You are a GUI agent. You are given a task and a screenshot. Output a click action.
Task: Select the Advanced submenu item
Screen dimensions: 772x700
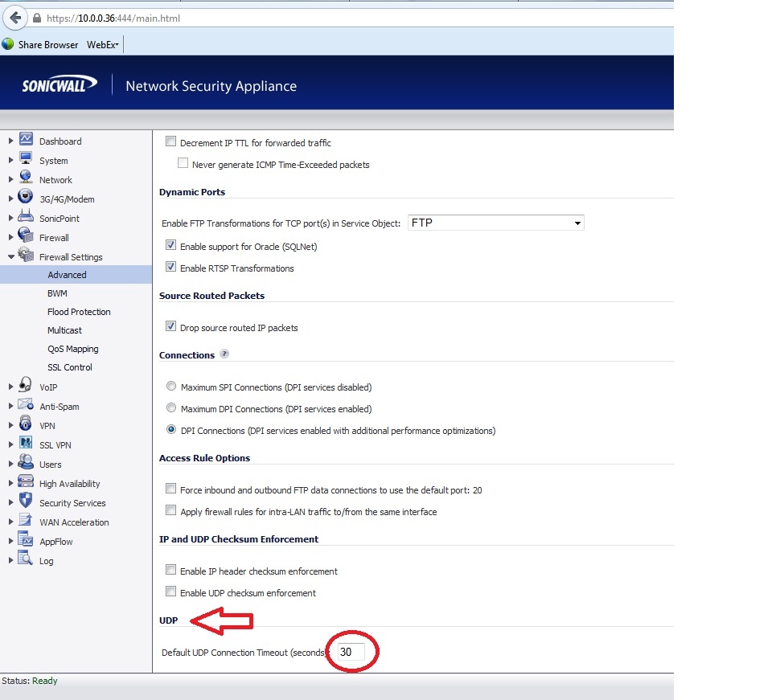pyautogui.click(x=67, y=275)
